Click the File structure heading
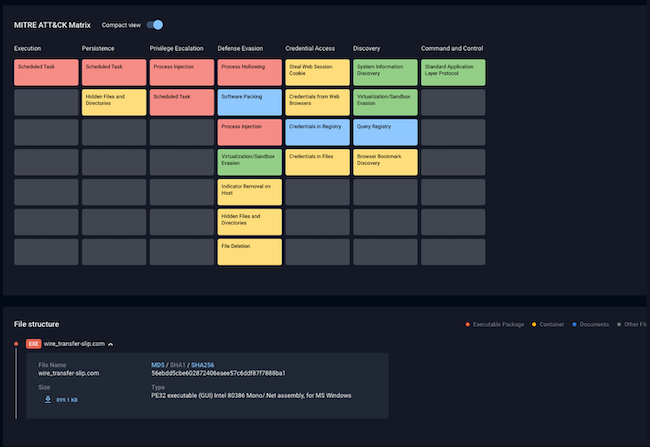650x447 pixels. tap(36, 324)
